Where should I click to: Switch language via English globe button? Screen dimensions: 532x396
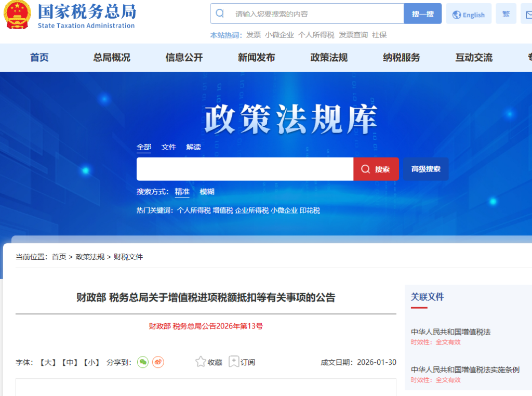469,15
